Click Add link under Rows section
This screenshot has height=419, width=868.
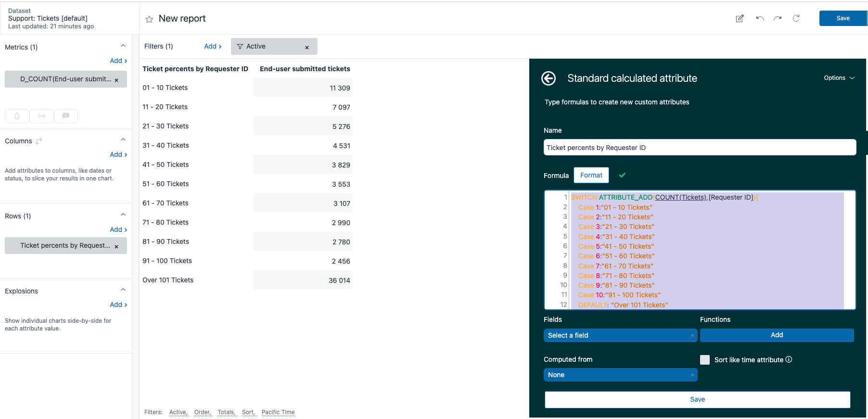coord(118,229)
